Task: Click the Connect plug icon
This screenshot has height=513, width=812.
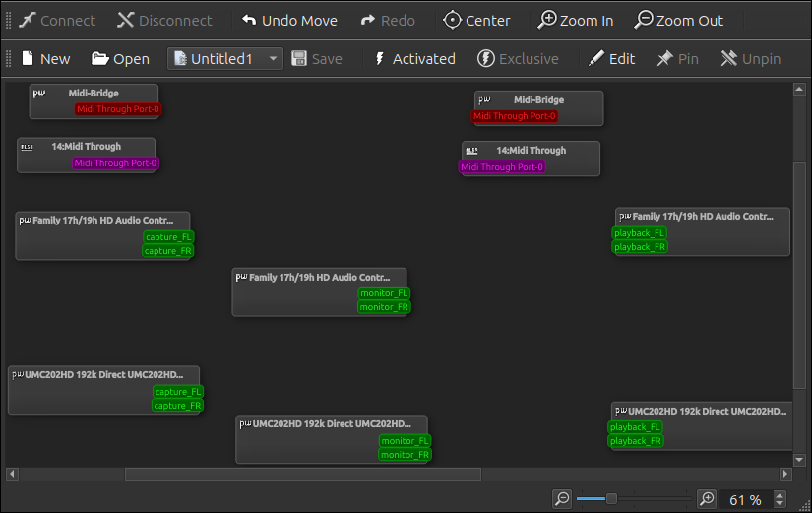Action: pos(28,20)
